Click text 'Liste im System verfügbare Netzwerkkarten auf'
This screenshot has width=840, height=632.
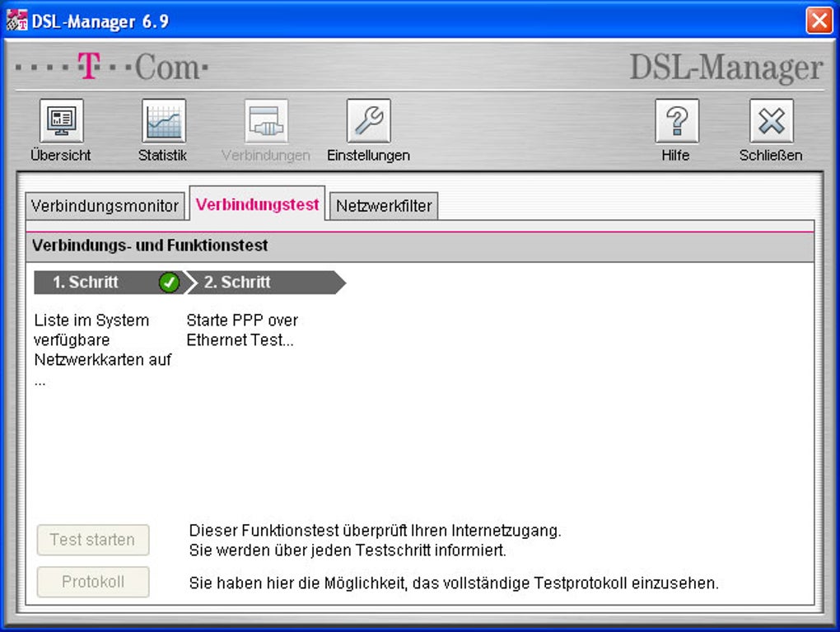(x=103, y=339)
